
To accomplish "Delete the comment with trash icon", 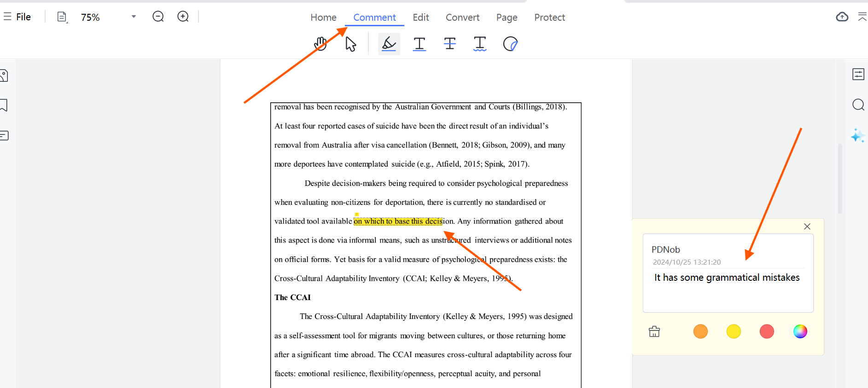I will point(654,331).
